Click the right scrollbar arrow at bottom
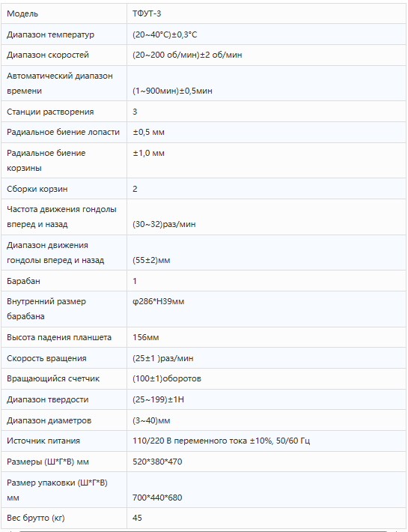The width and height of the screenshot is (408, 532). [398, 531]
